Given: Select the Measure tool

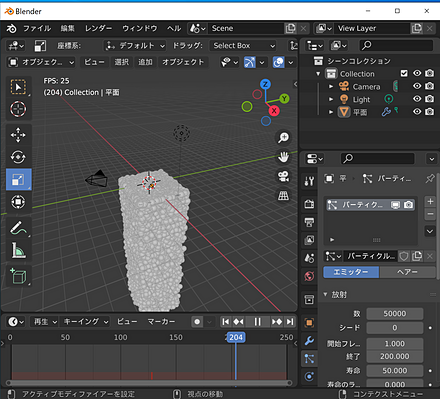Looking at the screenshot, I should 18,250.
